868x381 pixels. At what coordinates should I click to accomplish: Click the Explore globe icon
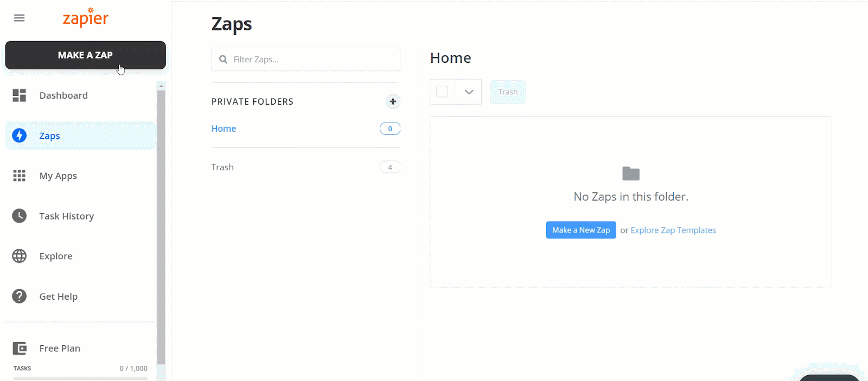[20, 256]
